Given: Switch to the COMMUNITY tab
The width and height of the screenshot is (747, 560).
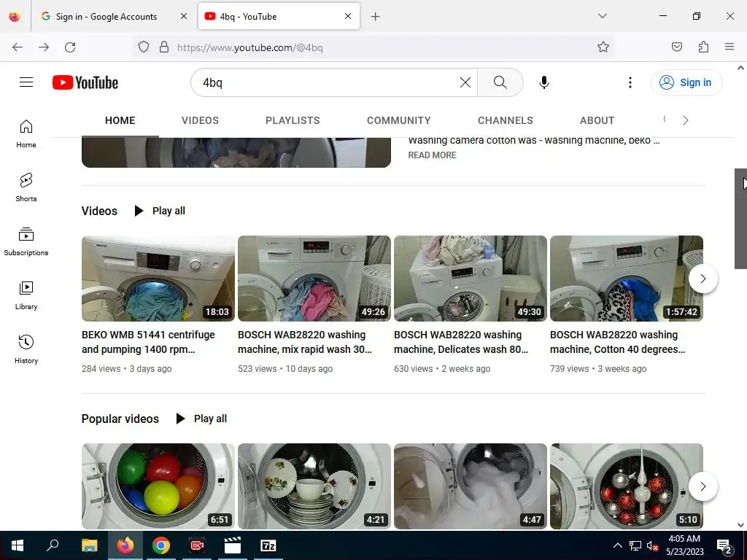Looking at the screenshot, I should pyautogui.click(x=399, y=120).
